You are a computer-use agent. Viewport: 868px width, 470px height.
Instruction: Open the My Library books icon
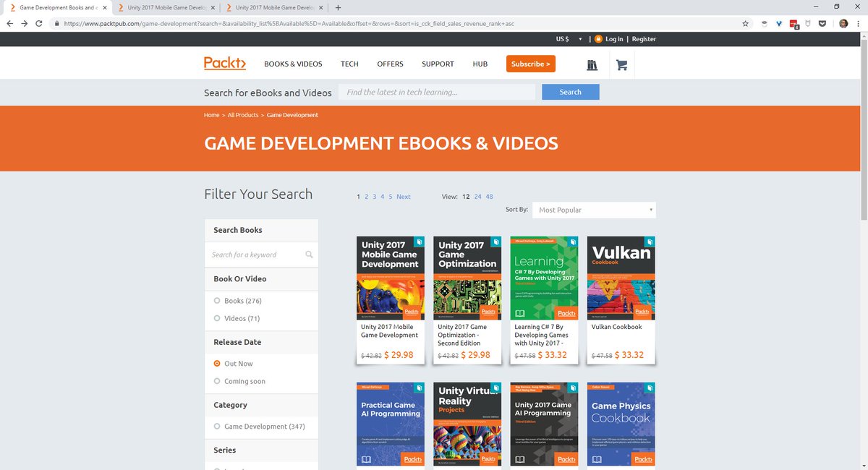coord(592,65)
